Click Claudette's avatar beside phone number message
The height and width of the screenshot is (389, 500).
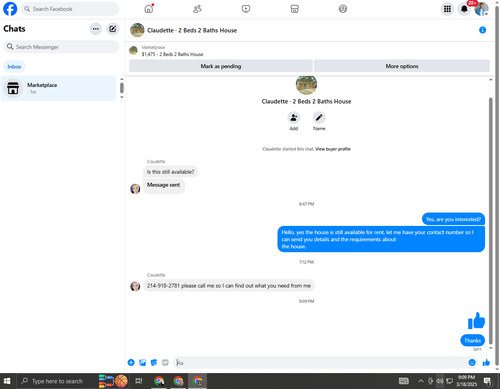[135, 286]
